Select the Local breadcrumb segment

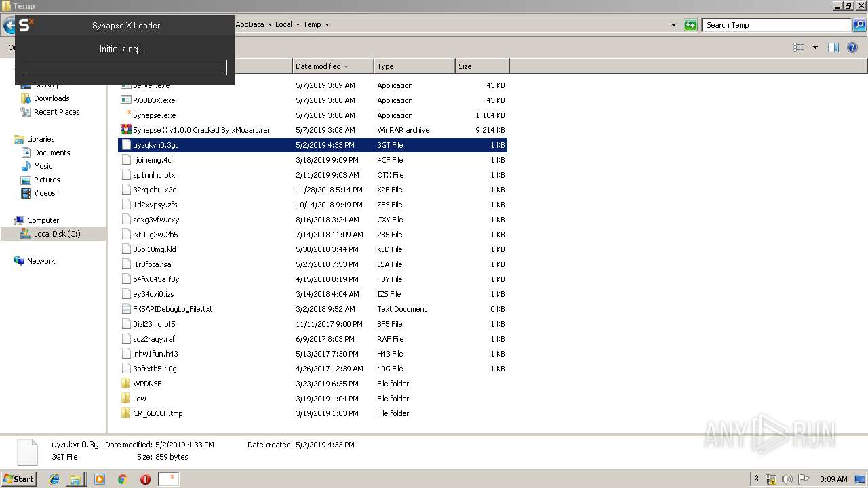[283, 24]
